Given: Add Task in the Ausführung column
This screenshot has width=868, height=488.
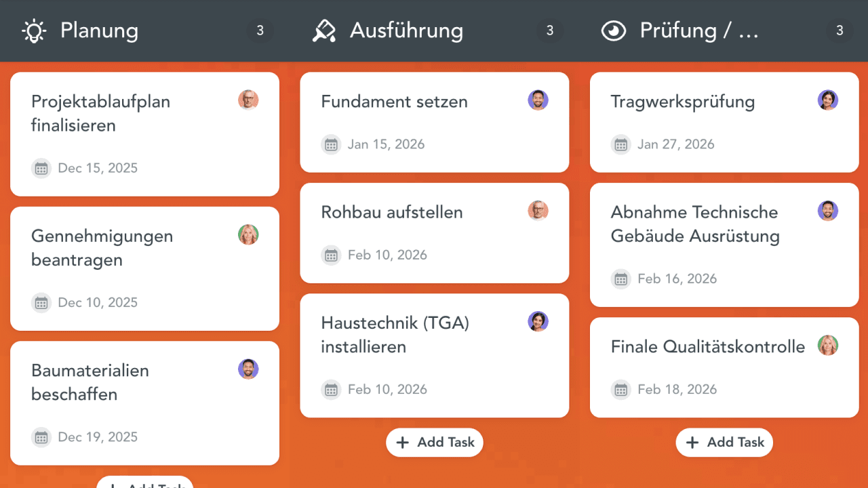Looking at the screenshot, I should coord(435,443).
